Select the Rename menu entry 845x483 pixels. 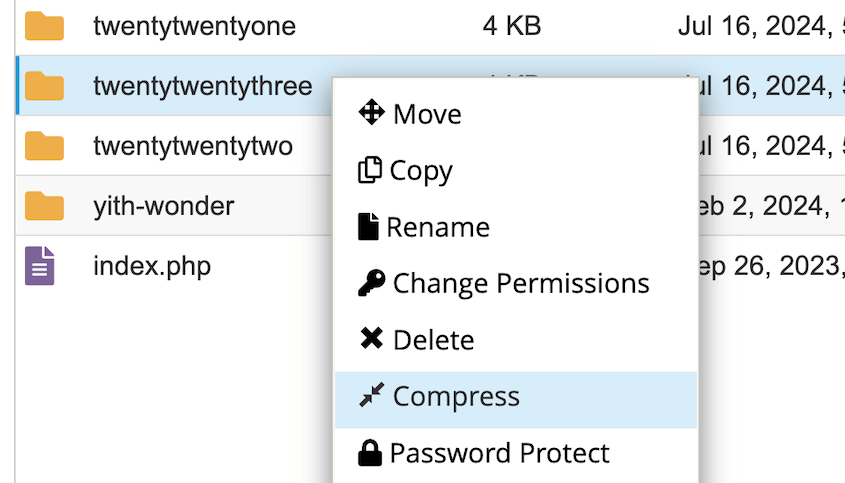click(438, 228)
